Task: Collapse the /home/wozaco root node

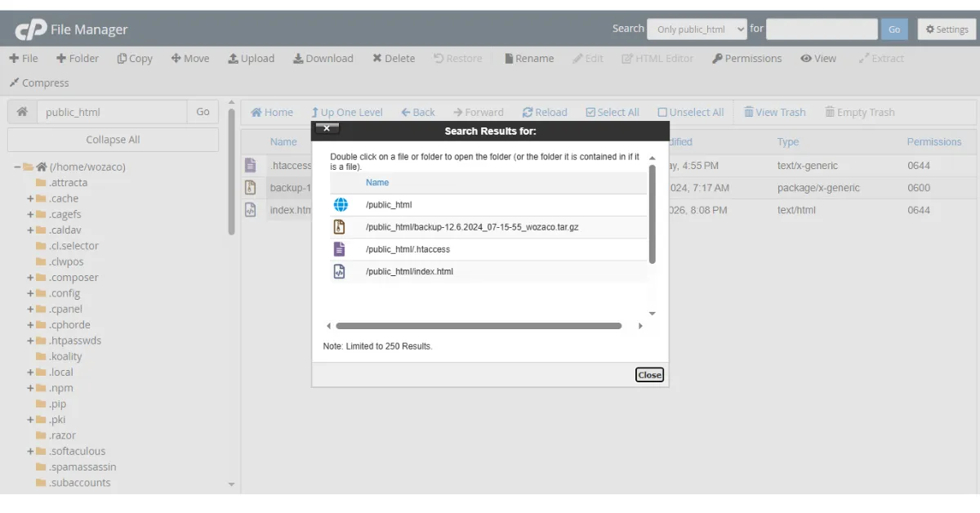Action: (x=17, y=167)
